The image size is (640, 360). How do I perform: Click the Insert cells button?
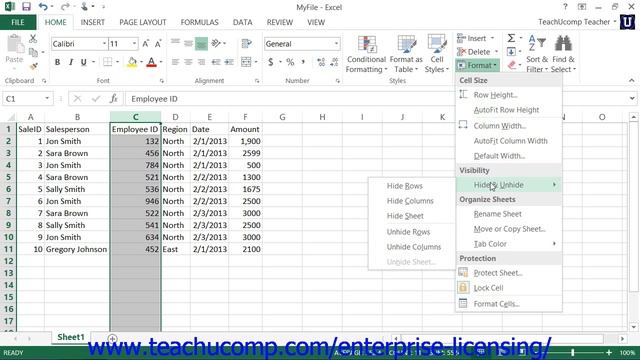pyautogui.click(x=471, y=38)
